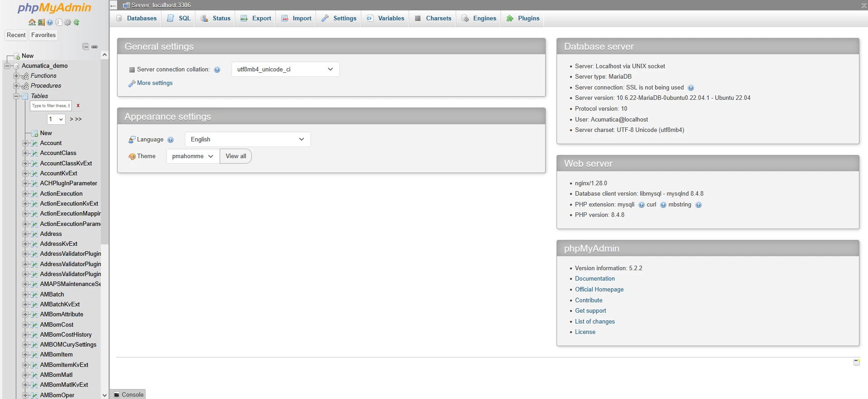The height and width of the screenshot is (399, 868).
Task: Click the AMBomCost table icon in tree
Action: point(35,325)
